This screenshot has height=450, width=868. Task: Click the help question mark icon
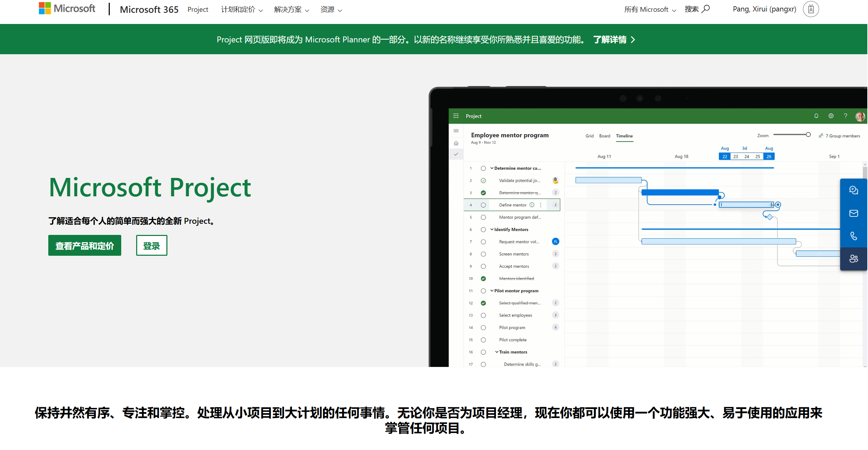tap(845, 116)
